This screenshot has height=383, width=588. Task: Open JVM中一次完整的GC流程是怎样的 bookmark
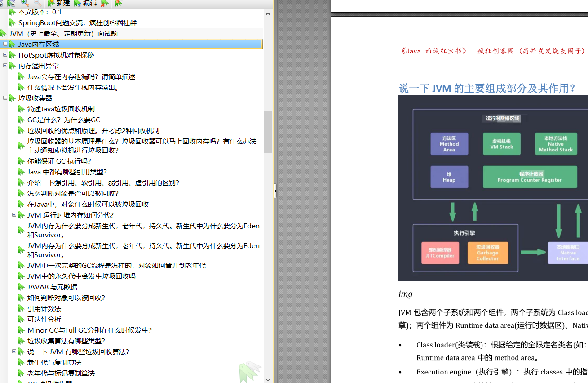[116, 265]
